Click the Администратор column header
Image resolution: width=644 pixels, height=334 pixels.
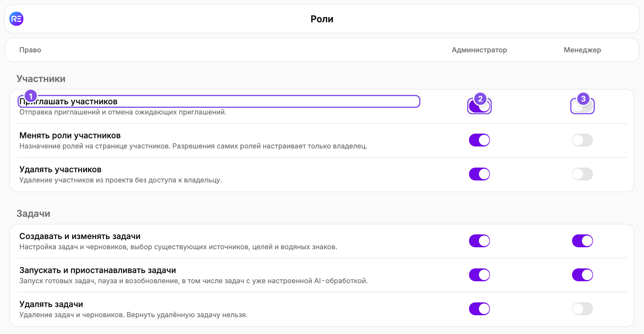pos(479,50)
